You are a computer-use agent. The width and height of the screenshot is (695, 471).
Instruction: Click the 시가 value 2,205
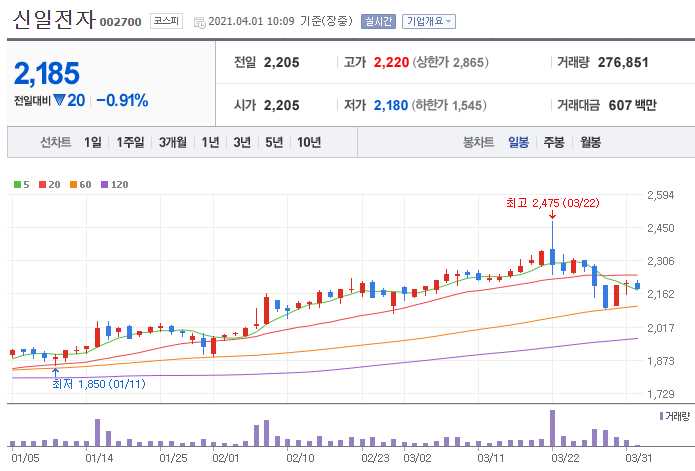pos(281,105)
